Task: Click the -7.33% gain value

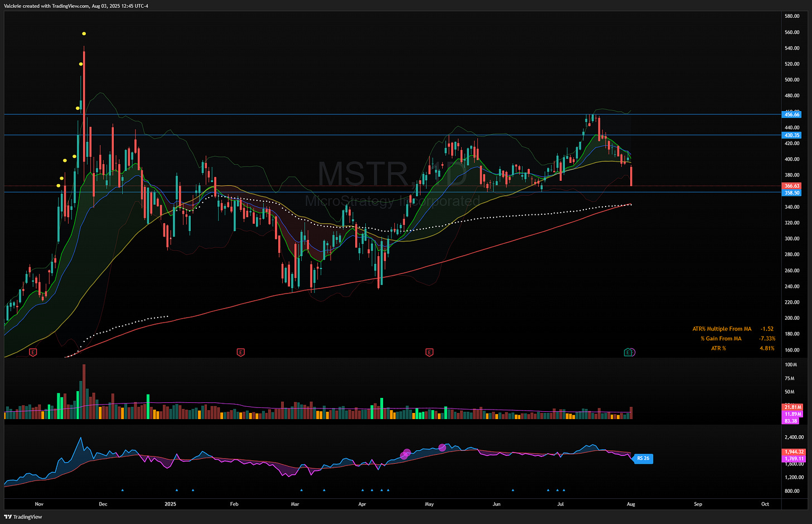Action: point(767,338)
